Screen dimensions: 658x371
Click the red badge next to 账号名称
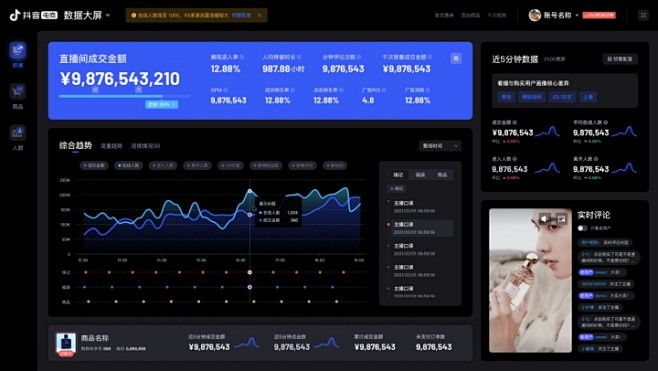click(x=599, y=15)
